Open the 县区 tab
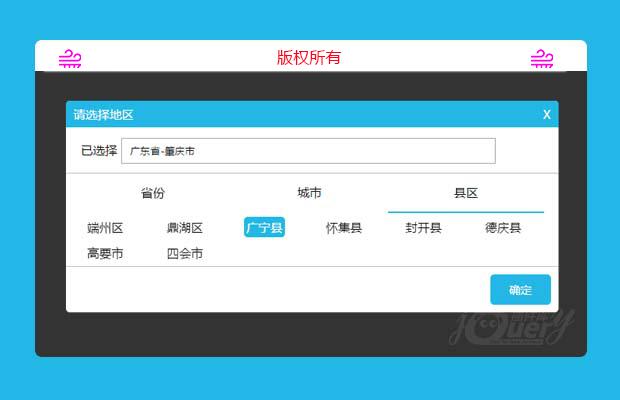 click(466, 193)
